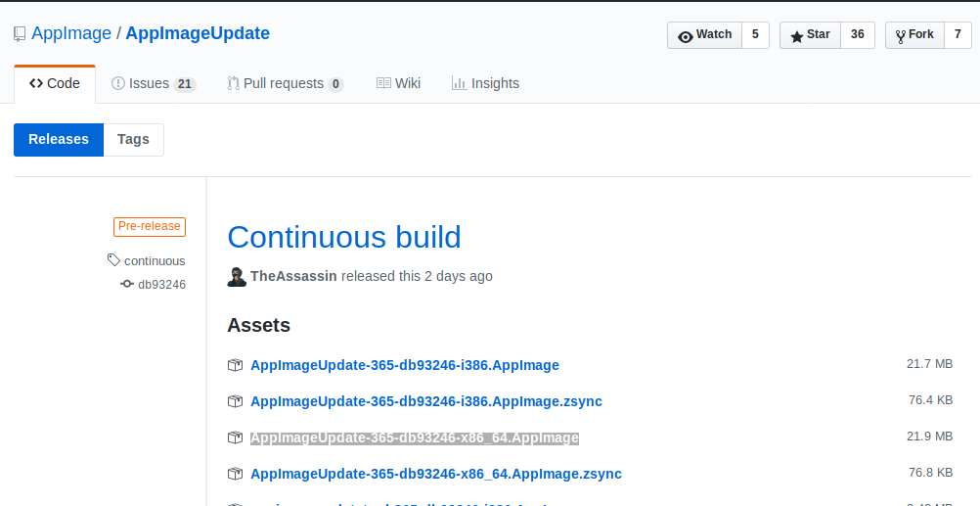Download AppImageUpdate-365-db93246-x86_64.AppImage
980x506 pixels.
pyautogui.click(x=415, y=437)
